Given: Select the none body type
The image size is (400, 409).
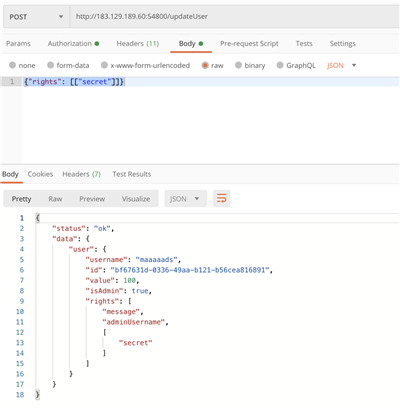Looking at the screenshot, I should click(x=22, y=65).
